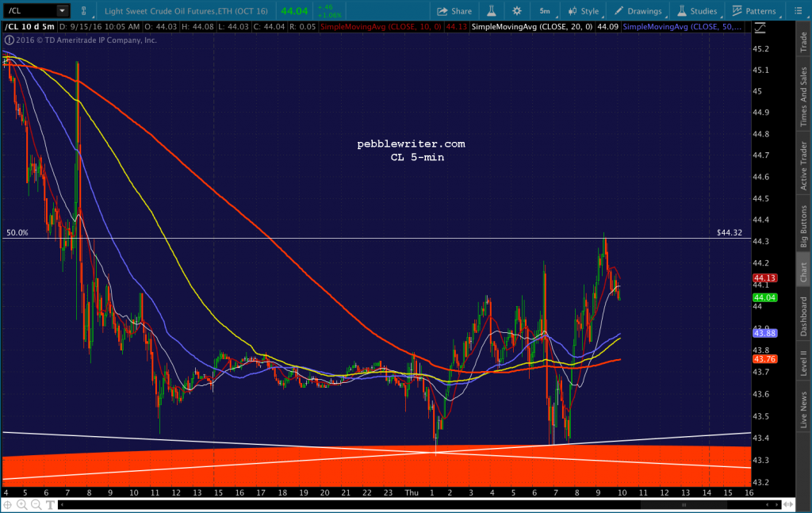The image size is (812, 513).
Task: Open the symbol dropdown next to /CL
Action: 62,10
